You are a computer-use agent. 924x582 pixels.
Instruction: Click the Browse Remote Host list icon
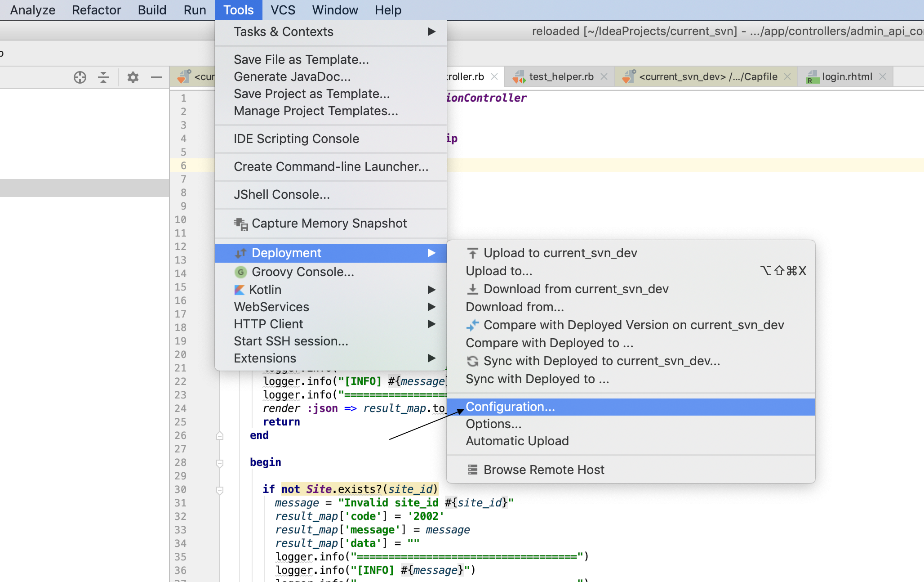[x=472, y=470]
